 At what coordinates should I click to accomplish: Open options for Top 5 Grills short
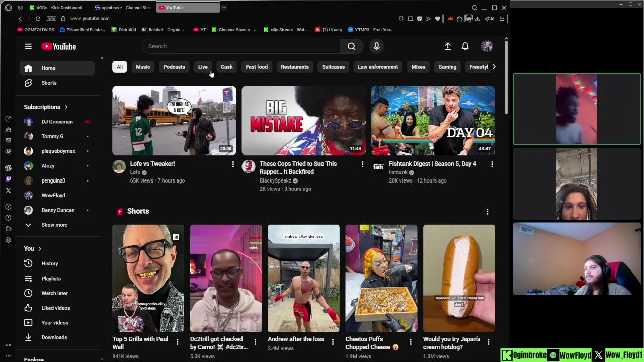[177, 342]
